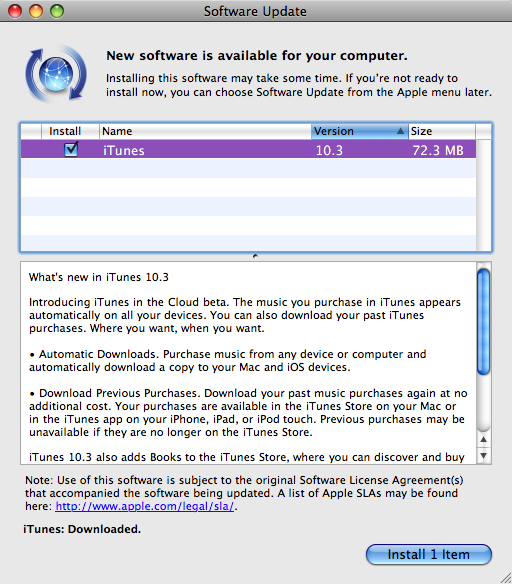Viewport: 512px width, 584px height.
Task: Click the Size column header
Action: tap(442, 131)
